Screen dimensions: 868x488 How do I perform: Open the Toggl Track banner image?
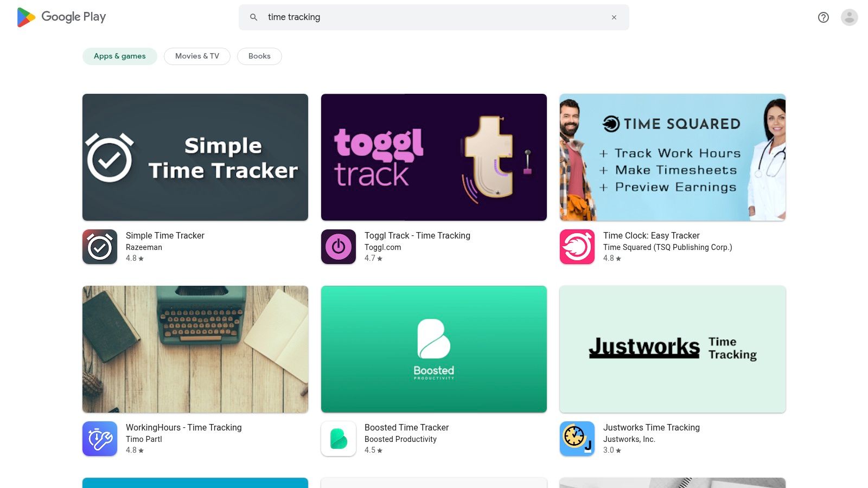(434, 157)
